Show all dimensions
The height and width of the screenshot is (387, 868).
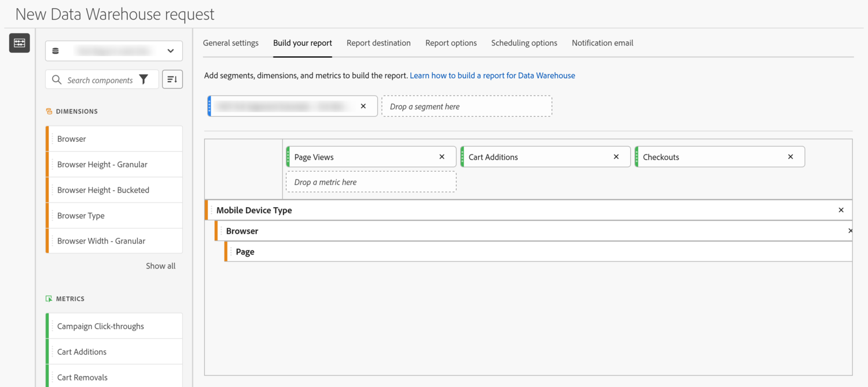click(x=160, y=266)
